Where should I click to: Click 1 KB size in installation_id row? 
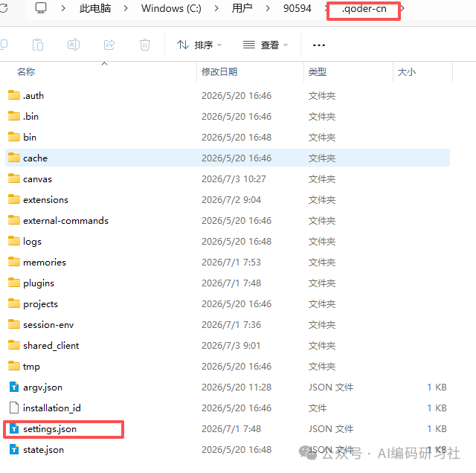click(437, 408)
